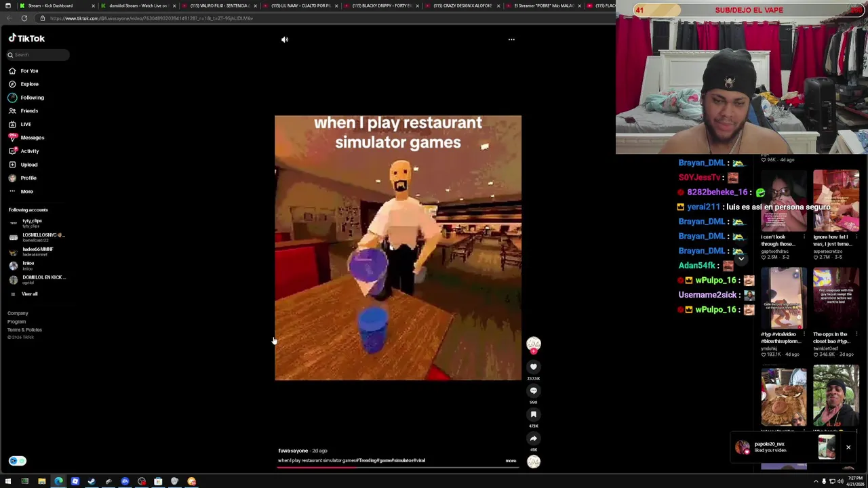Like the video with the heart icon
Image resolution: width=868 pixels, height=488 pixels.
click(534, 367)
